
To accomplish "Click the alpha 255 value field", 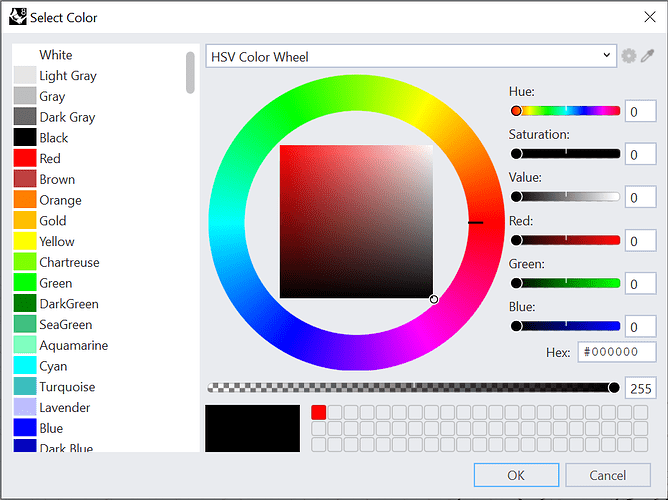I will [640, 388].
